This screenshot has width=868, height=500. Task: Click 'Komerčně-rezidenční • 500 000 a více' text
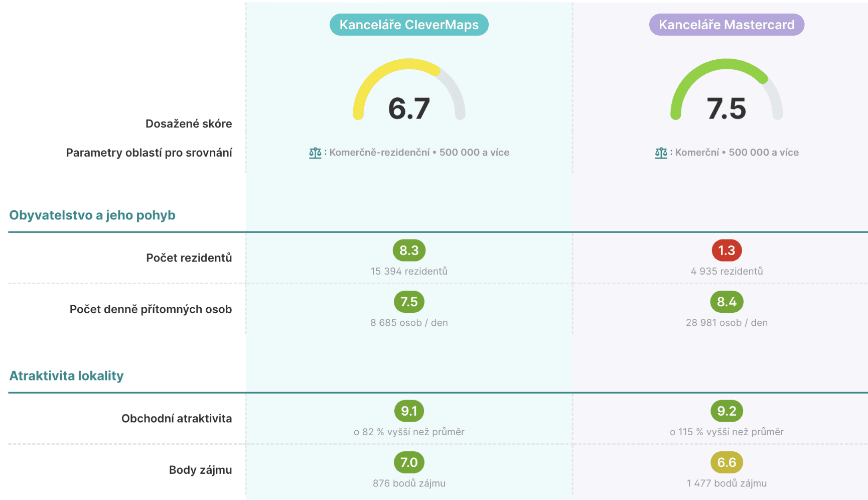(x=419, y=153)
